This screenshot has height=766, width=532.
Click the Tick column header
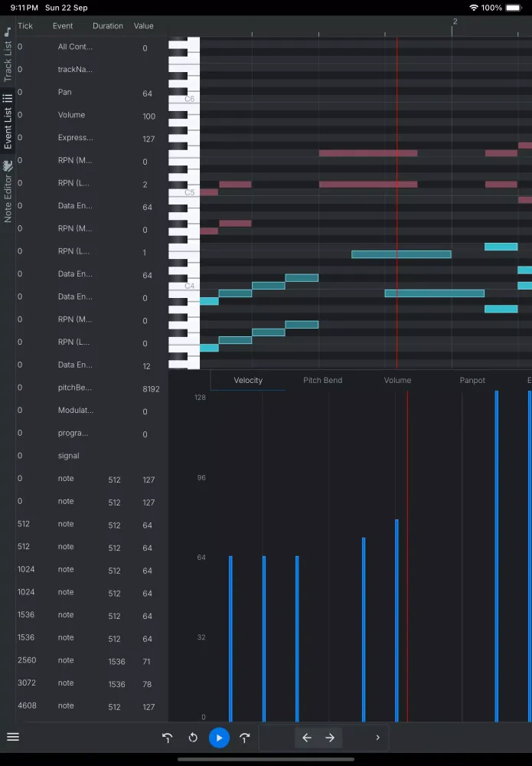25,26
